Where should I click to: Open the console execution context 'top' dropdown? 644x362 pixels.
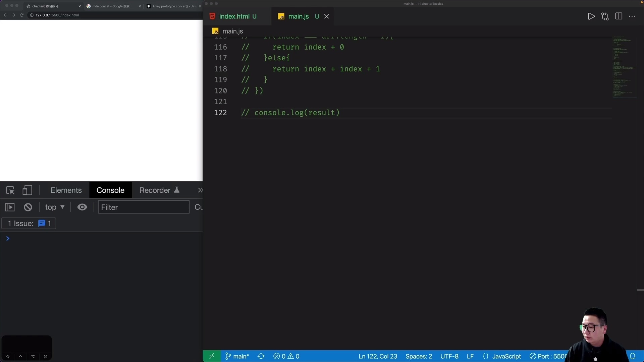tap(54, 207)
